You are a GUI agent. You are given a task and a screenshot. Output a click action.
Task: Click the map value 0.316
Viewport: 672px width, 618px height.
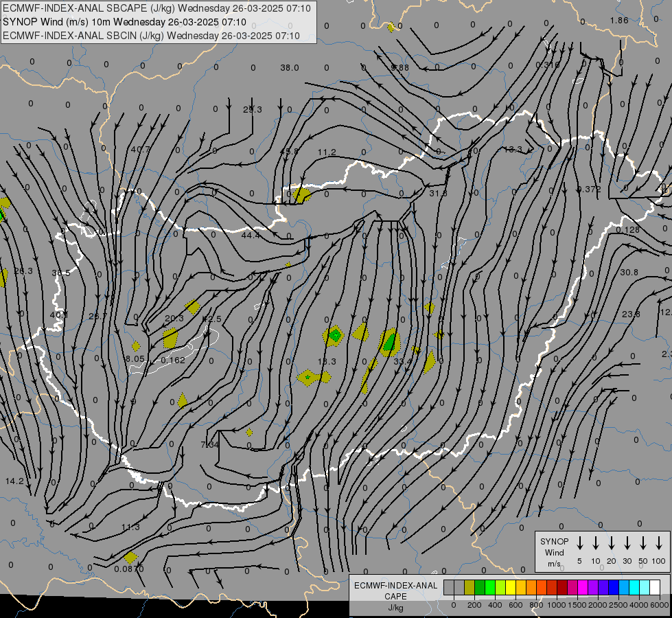point(547,65)
